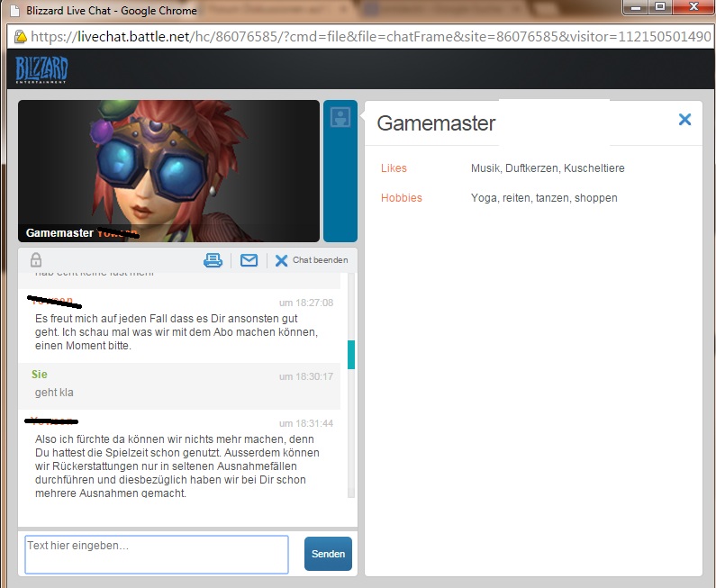Image resolution: width=716 pixels, height=588 pixels.
Task: Click 'Yoga, reiten, tanzen, shoppen' text
Action: 544,198
